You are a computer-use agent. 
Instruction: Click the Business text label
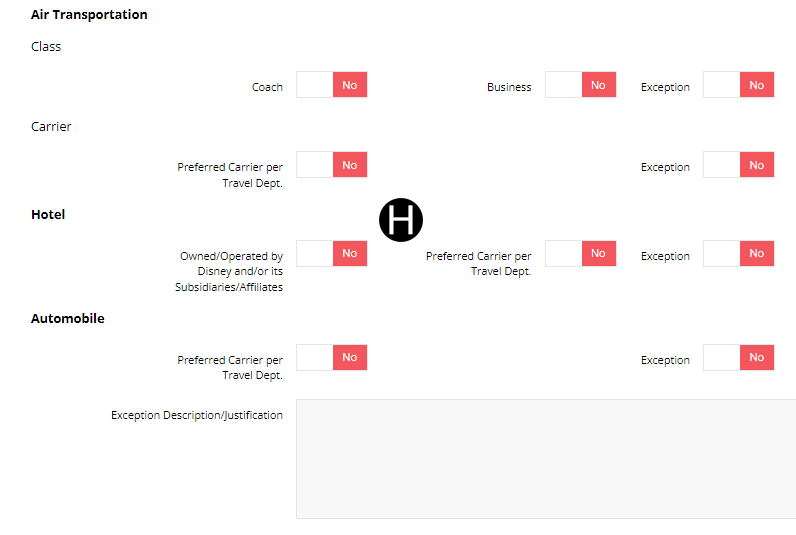509,88
